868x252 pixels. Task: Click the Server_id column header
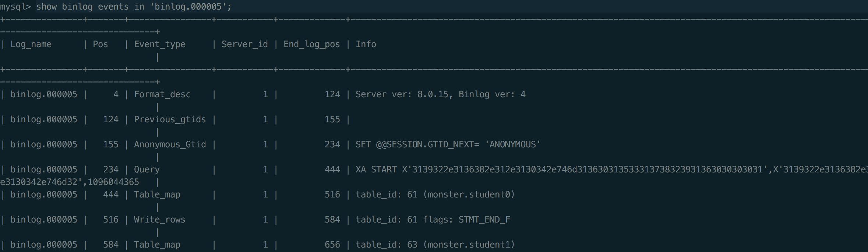coord(244,44)
